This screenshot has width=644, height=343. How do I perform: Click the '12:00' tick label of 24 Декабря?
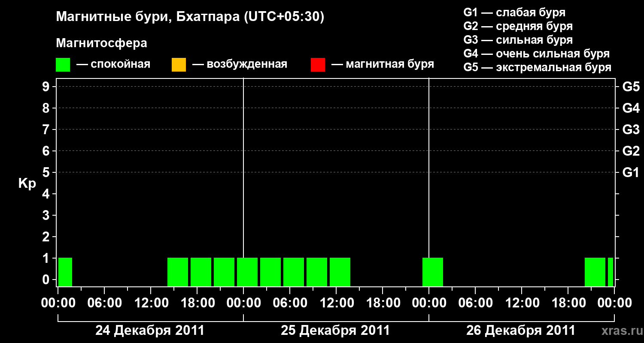[x=151, y=303]
